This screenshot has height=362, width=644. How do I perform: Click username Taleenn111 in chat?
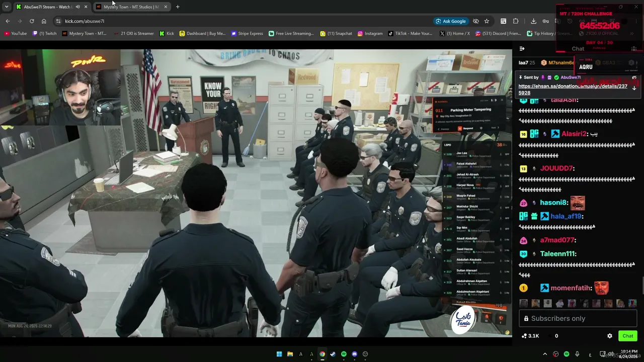(557, 254)
